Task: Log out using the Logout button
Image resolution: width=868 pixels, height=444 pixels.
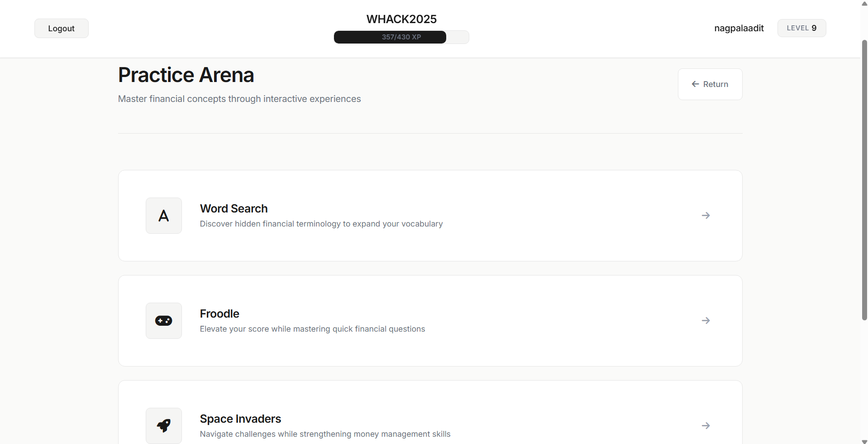Action: click(62, 28)
